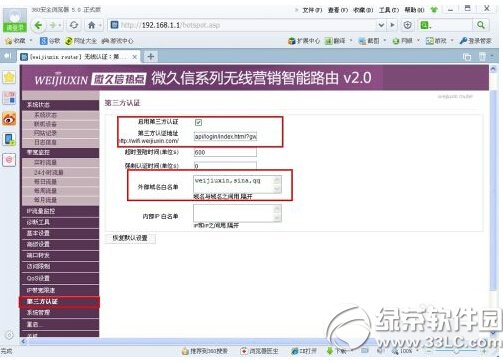This screenshot has height=362, width=503.
Task: Open a new tab with the plus icon
Action: pyautogui.click(x=151, y=57)
